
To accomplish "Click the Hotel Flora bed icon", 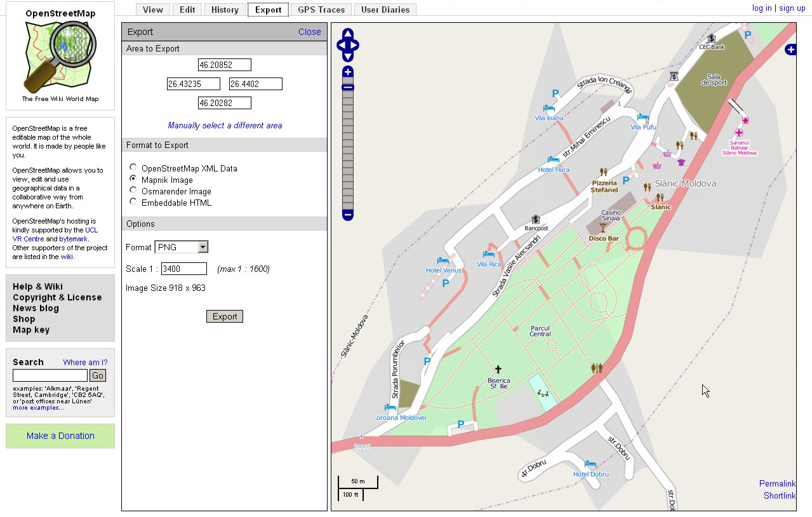I will 554,160.
